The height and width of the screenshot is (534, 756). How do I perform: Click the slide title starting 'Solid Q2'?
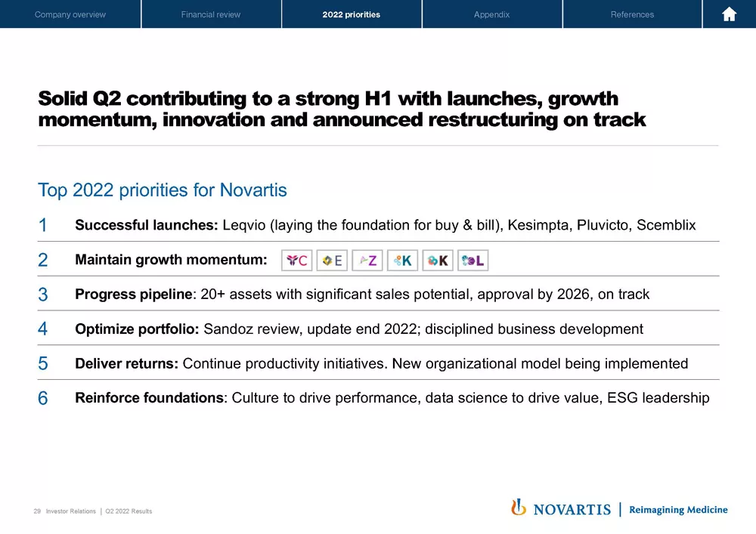(x=342, y=109)
